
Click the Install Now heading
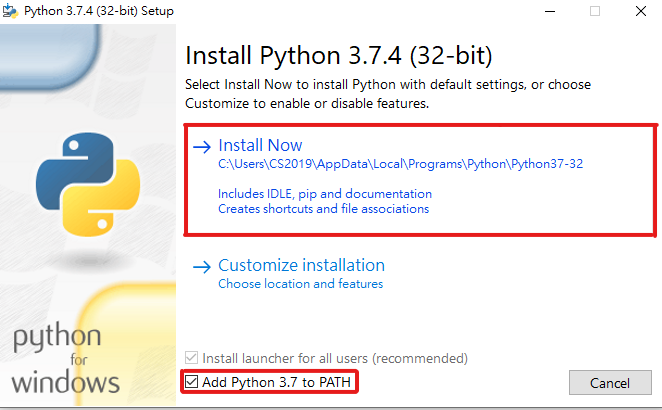coord(260,145)
